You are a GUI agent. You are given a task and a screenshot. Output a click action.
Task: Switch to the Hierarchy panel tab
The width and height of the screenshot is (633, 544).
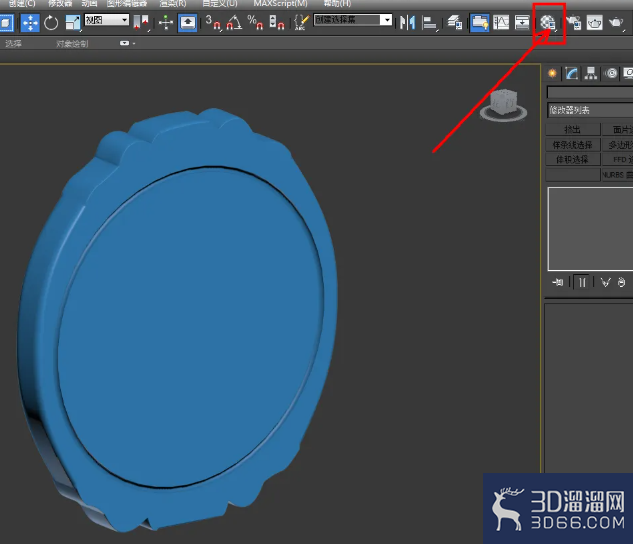pos(591,73)
